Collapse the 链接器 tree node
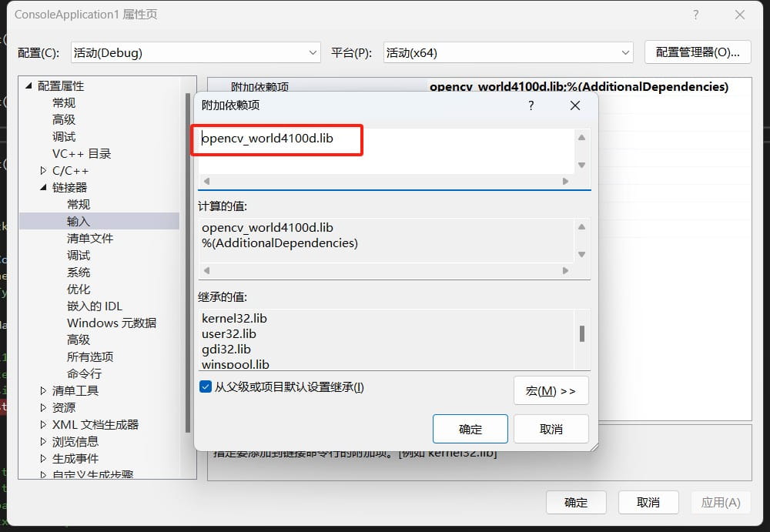 43,187
